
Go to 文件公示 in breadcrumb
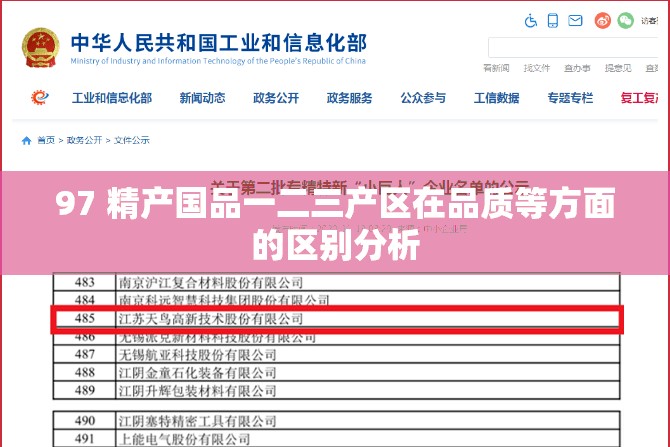point(132,140)
